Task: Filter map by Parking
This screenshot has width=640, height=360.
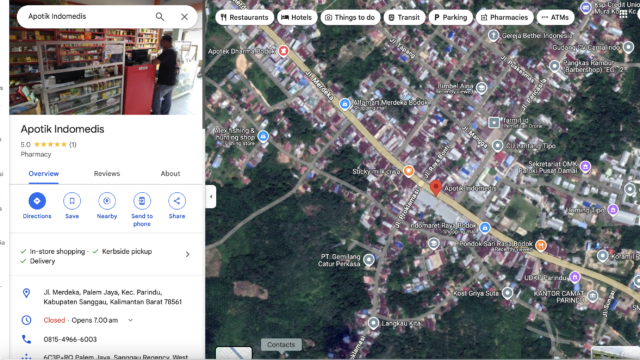Action: (x=451, y=17)
